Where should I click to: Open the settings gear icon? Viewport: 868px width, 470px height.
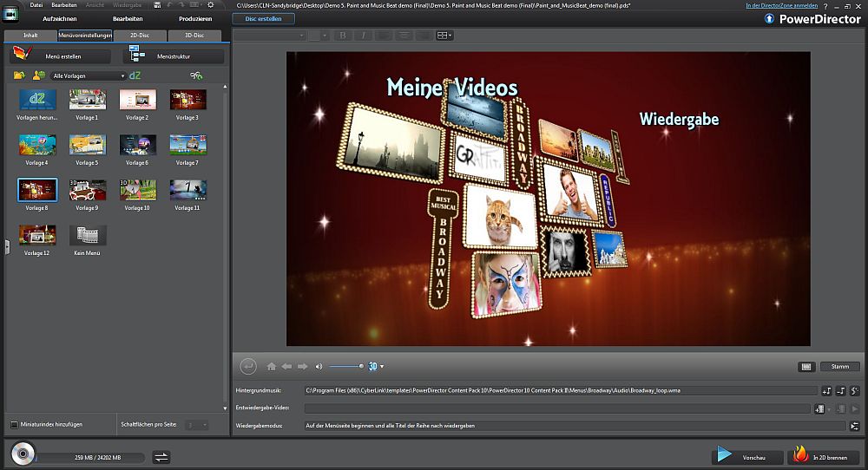(x=210, y=5)
